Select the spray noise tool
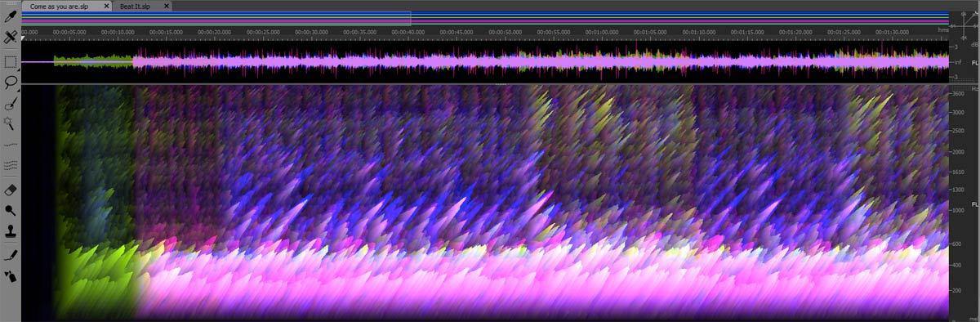 tap(11, 276)
